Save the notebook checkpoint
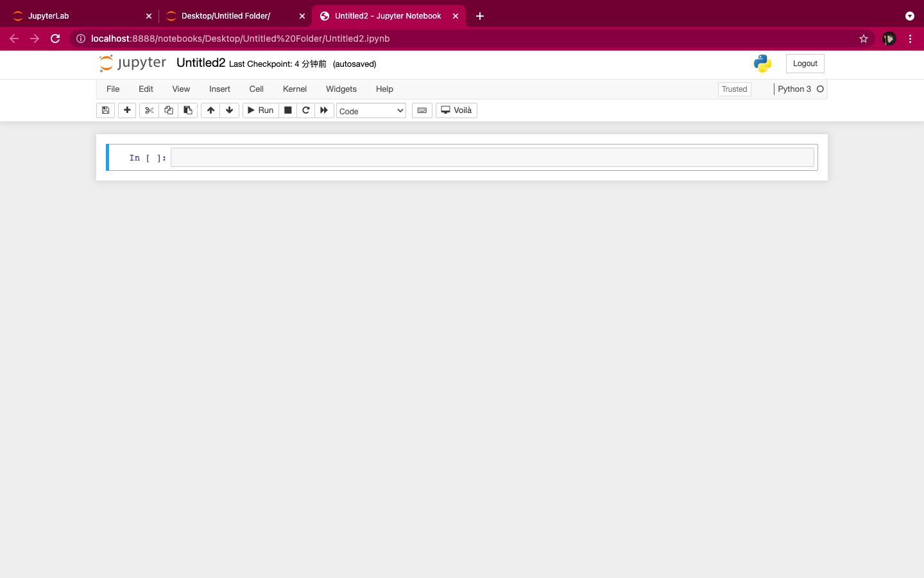 coord(105,110)
